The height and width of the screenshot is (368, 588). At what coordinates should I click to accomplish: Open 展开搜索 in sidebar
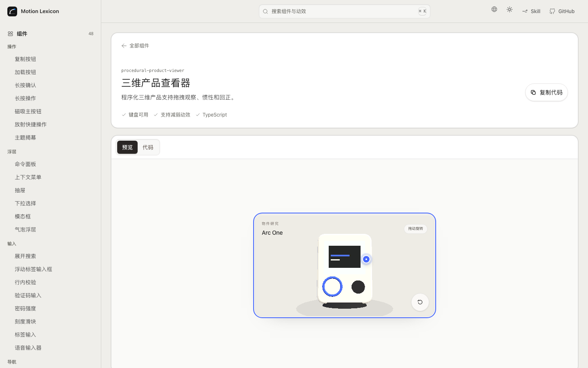click(25, 256)
